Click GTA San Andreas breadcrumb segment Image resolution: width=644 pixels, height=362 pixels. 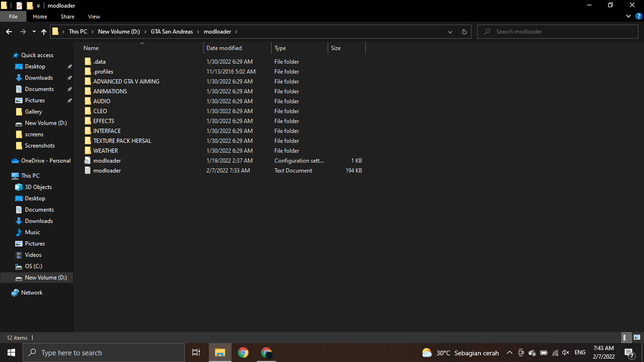tap(172, 31)
